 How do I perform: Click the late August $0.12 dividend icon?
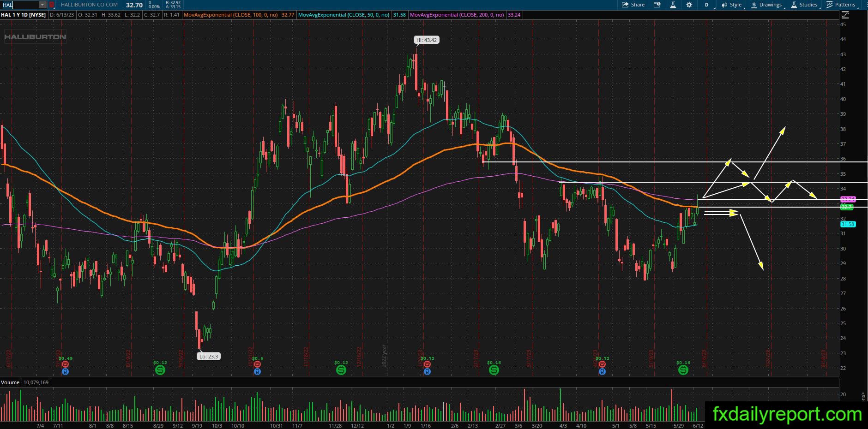[160, 370]
